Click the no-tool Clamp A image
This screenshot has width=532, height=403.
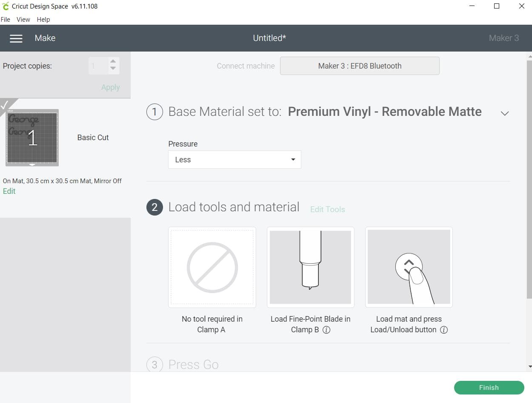coord(212,267)
